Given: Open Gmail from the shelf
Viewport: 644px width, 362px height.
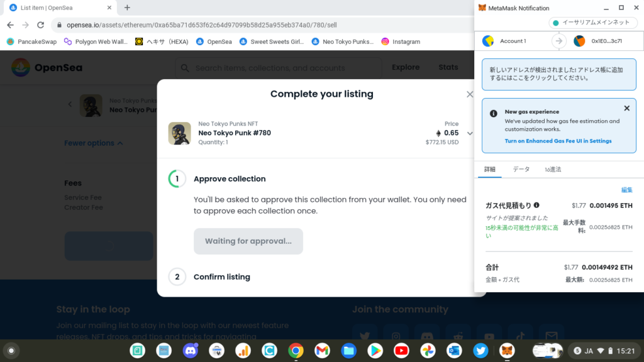Looking at the screenshot, I should tap(322, 351).
